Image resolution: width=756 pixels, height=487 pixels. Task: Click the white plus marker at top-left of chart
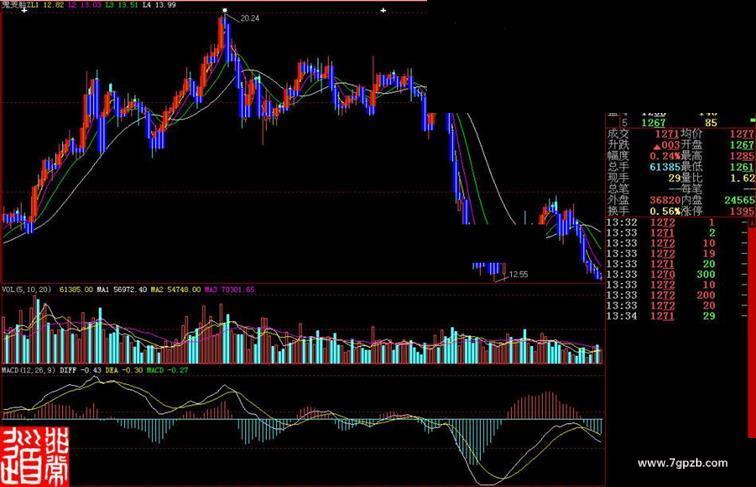(x=24, y=10)
